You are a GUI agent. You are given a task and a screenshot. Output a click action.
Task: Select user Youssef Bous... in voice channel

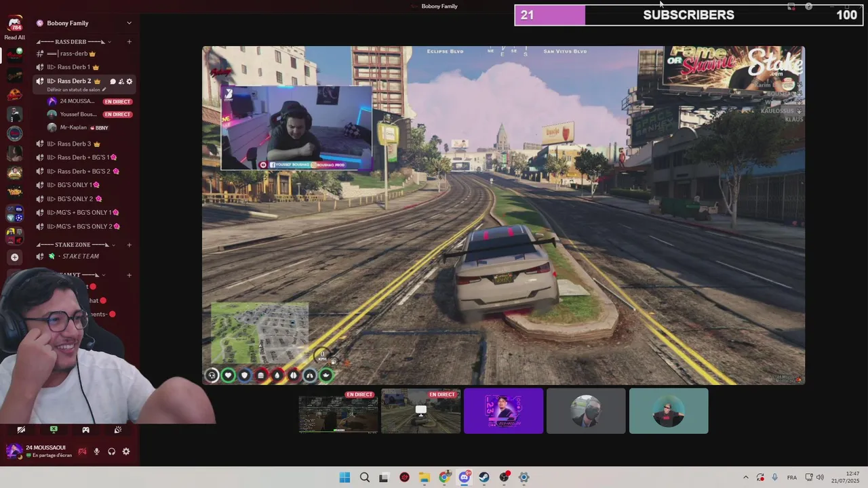pos(71,115)
